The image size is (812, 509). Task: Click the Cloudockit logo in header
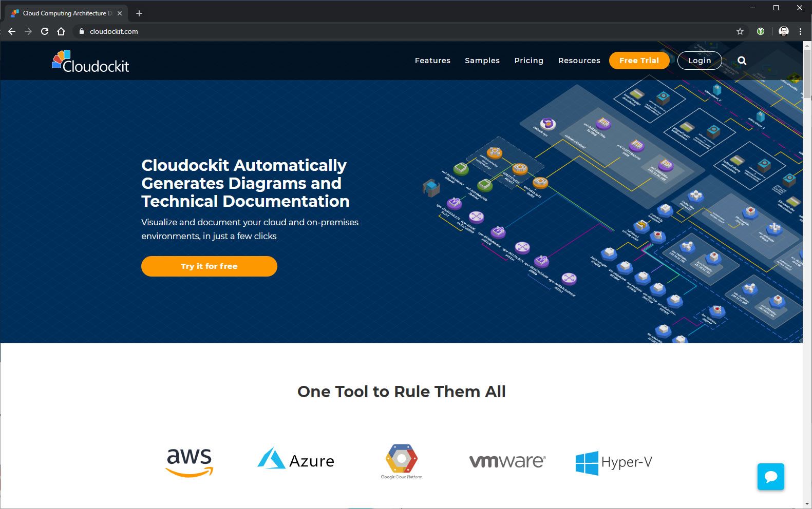(90, 62)
